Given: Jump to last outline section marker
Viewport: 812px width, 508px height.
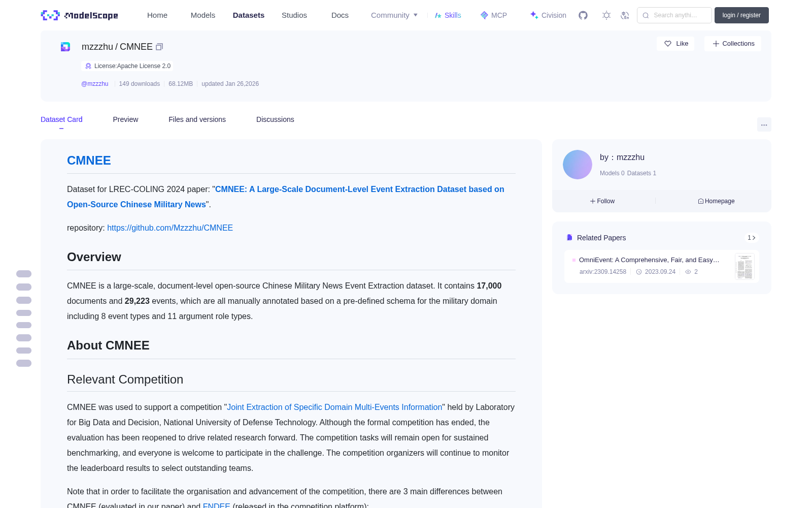Looking at the screenshot, I should (24, 363).
